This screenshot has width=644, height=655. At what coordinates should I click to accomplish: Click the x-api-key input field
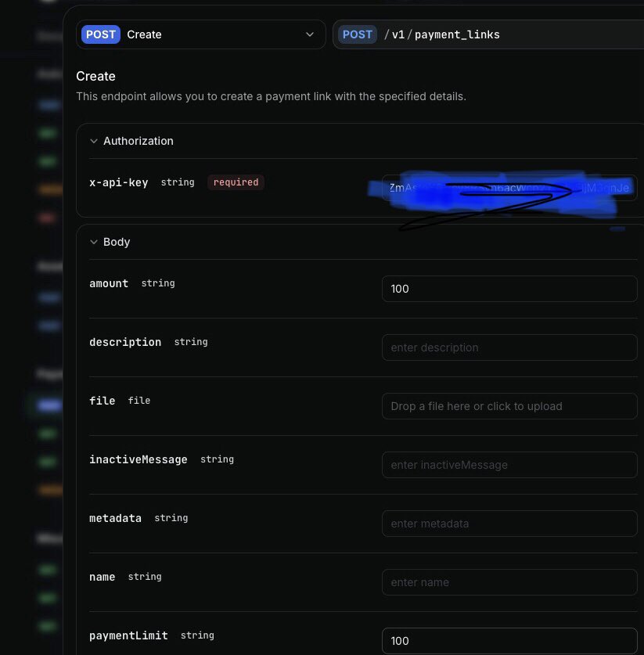coord(509,188)
